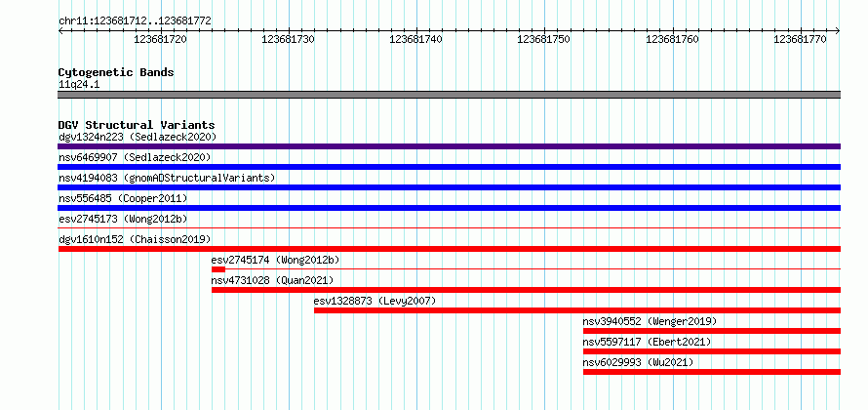The width and height of the screenshot is (868, 410).
Task: Select the red nsv4731028 variant bar
Action: [x=526, y=290]
